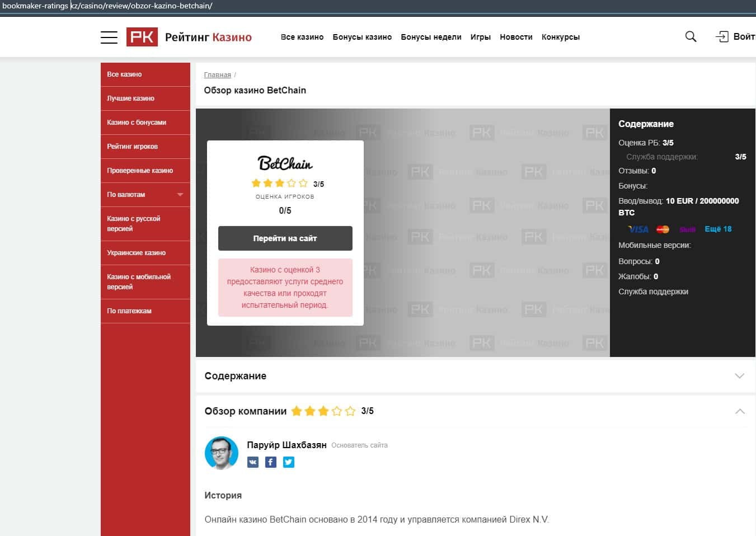Screen dimensions: 756x536
Task: Click the Mastercard payment icon
Action: click(x=663, y=229)
